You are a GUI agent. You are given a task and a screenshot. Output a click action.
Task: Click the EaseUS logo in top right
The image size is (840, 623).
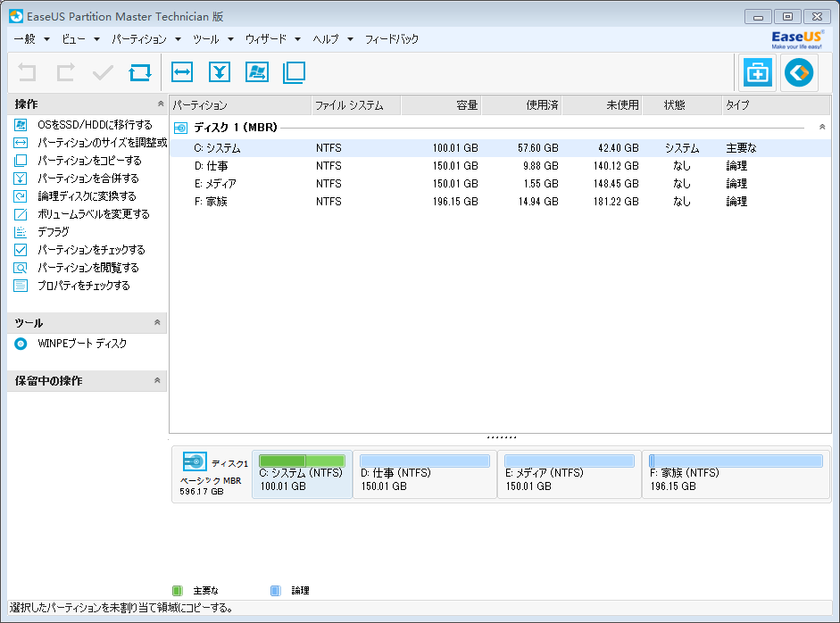(x=796, y=39)
